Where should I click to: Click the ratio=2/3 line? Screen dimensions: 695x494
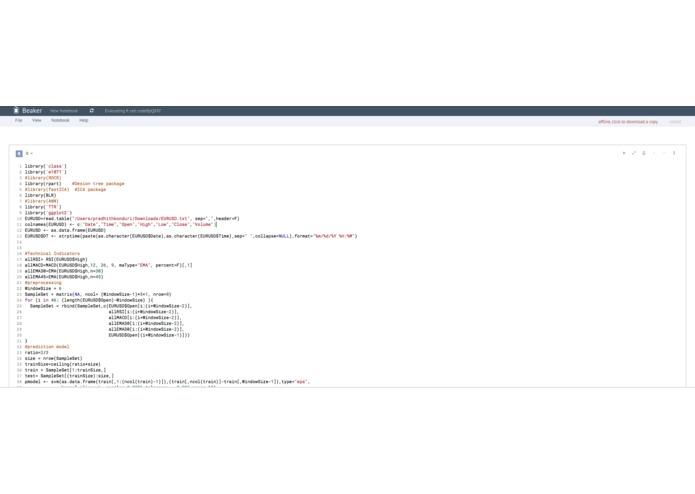[36, 352]
